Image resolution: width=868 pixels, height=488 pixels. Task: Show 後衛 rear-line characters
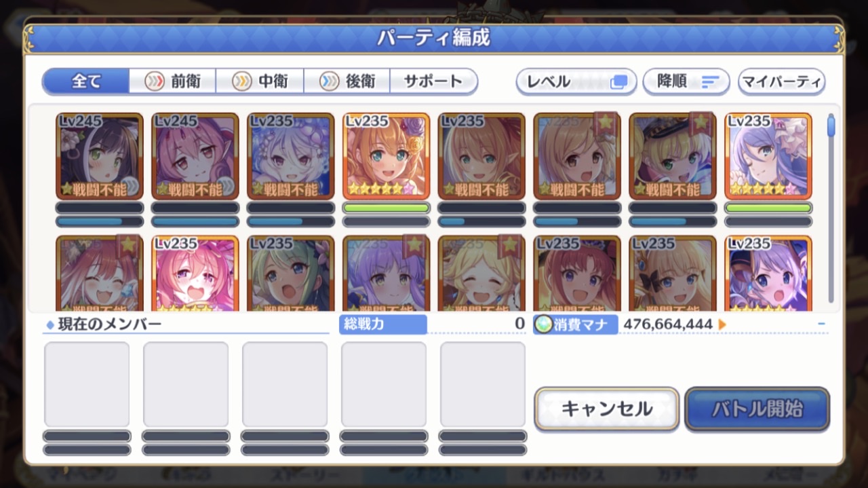347,81
